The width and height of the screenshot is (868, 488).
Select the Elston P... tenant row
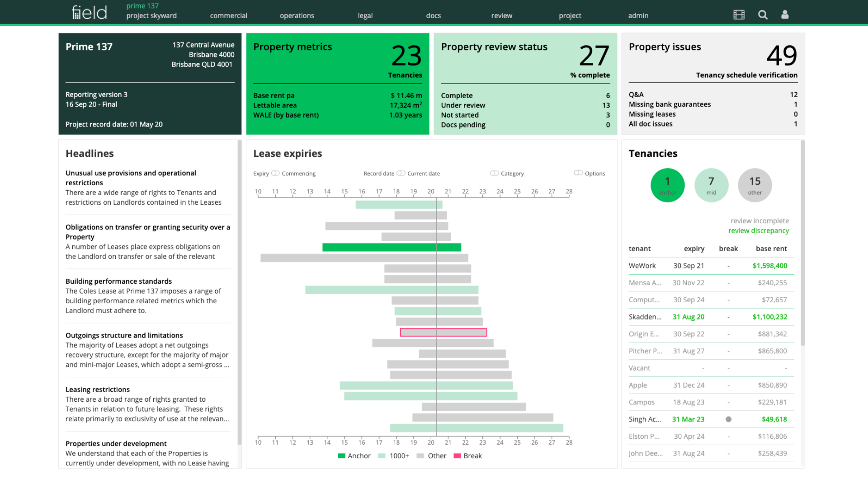[711, 436]
